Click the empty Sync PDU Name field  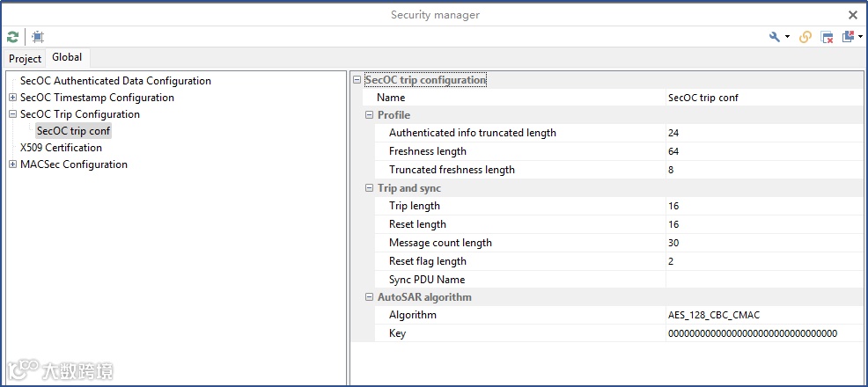[x=761, y=280]
